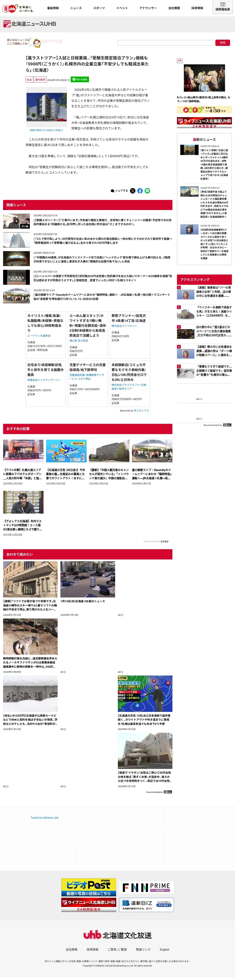The width and height of the screenshot is (235, 980).
Task: Open ノースサファリサッポロ kangaroo article
Action: (30, 646)
